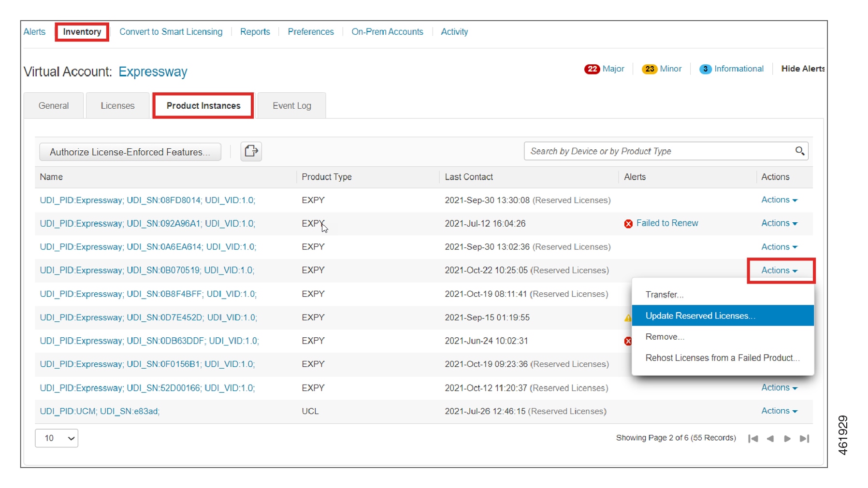Switch to the General tab
Screen dimensions: 868x488
click(54, 106)
